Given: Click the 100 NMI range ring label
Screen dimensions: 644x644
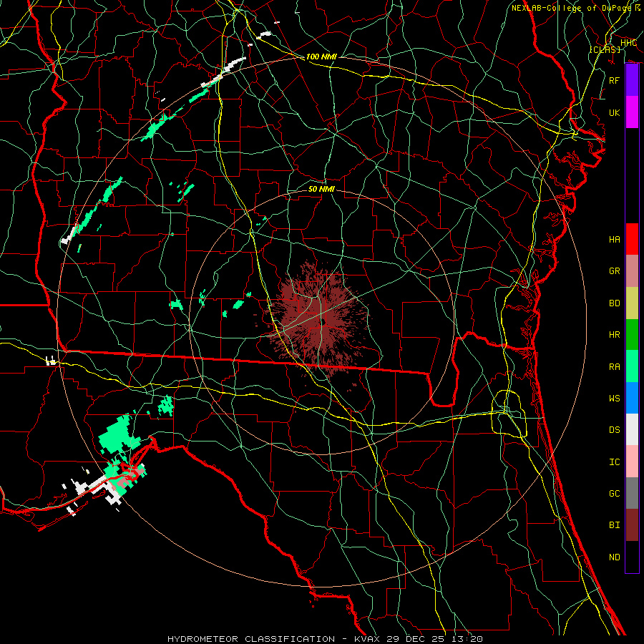Looking at the screenshot, I should click(321, 57).
